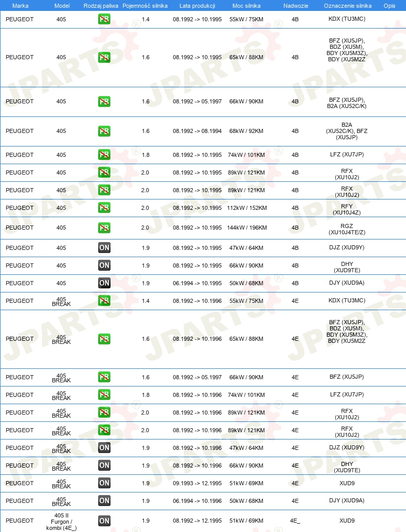
Task: Click petrol icon in 405 KDX (TU3MC) 4B row
Action: point(104,19)
